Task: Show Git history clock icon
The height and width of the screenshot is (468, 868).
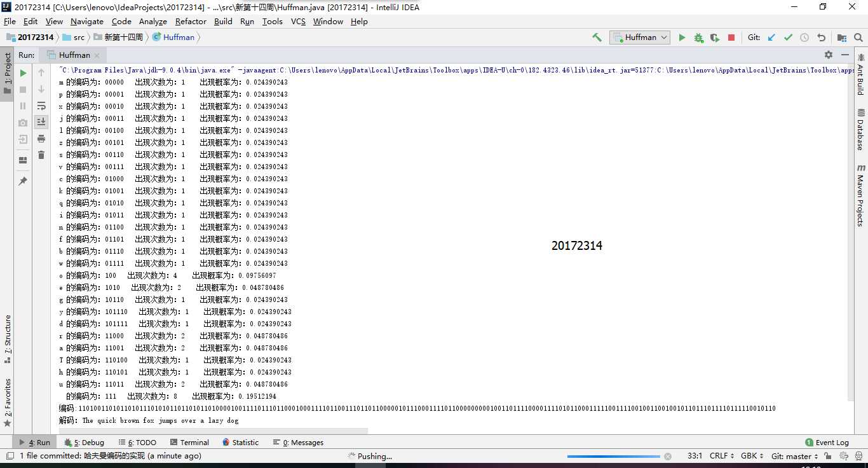Action: pyautogui.click(x=804, y=38)
